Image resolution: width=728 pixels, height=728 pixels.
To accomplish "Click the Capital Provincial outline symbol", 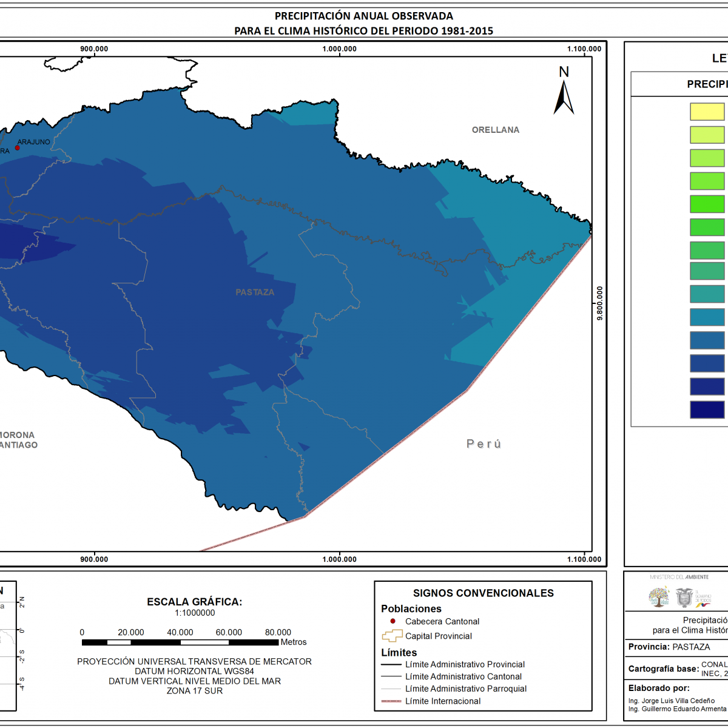I will coord(392,636).
